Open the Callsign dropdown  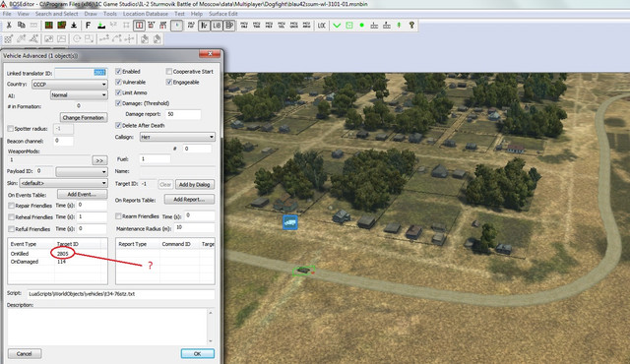177,137
